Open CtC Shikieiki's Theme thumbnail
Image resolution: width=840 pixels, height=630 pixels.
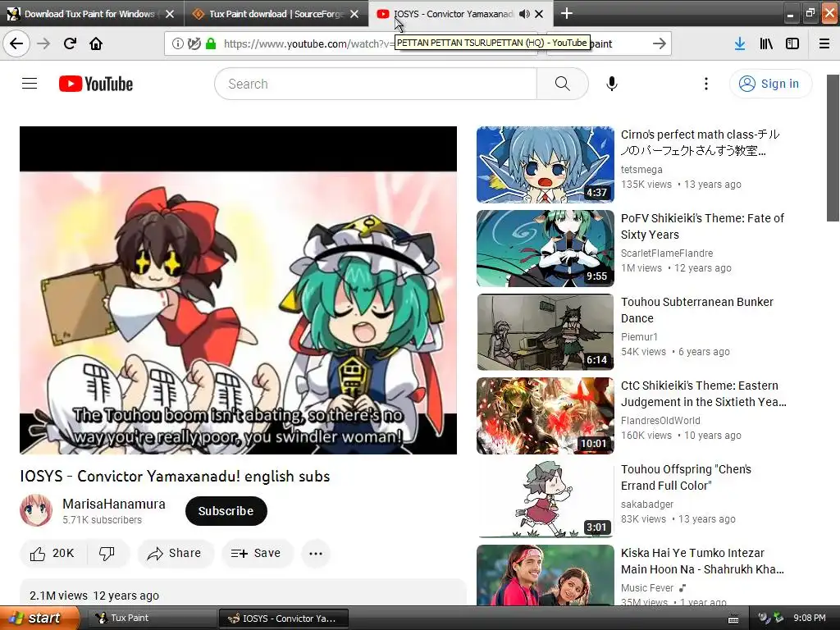tap(546, 416)
